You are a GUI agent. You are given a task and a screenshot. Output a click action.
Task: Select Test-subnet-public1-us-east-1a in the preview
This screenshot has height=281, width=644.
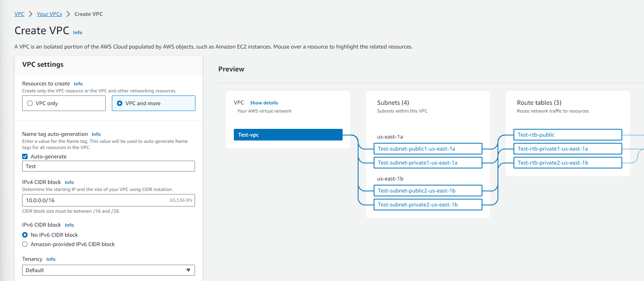[428, 149]
